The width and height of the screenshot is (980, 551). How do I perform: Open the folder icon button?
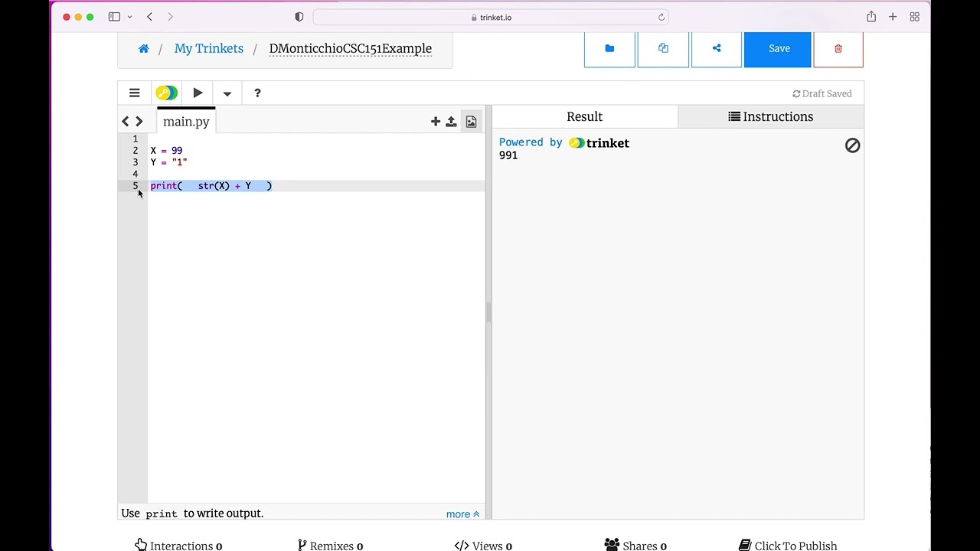tap(609, 49)
